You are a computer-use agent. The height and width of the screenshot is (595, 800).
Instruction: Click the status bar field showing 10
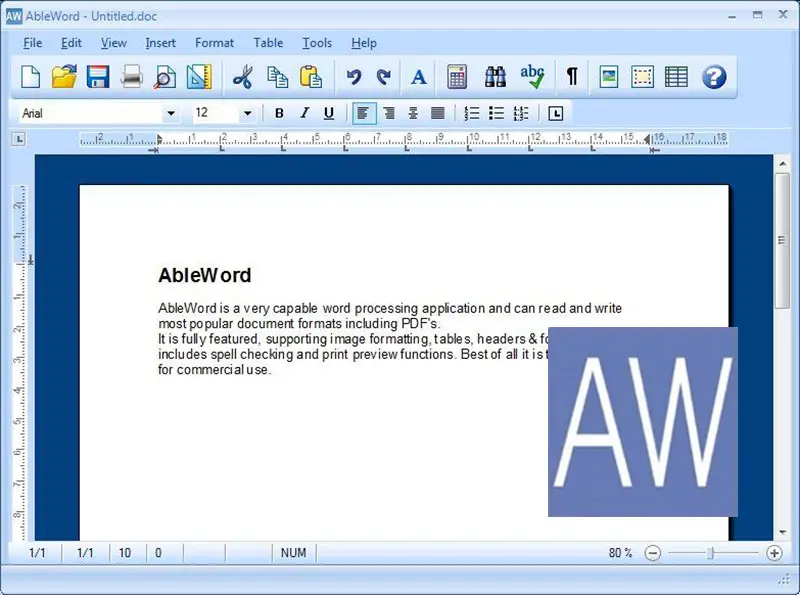125,553
